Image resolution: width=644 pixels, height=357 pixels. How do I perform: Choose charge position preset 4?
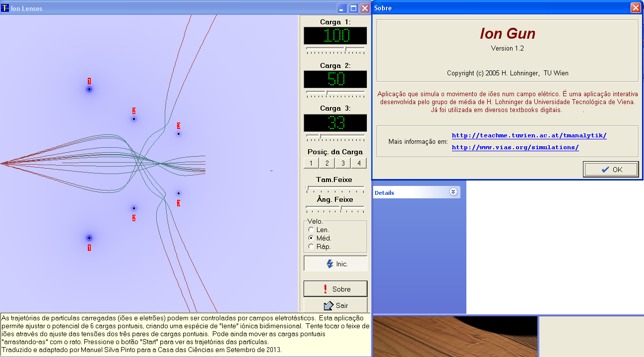tap(359, 163)
